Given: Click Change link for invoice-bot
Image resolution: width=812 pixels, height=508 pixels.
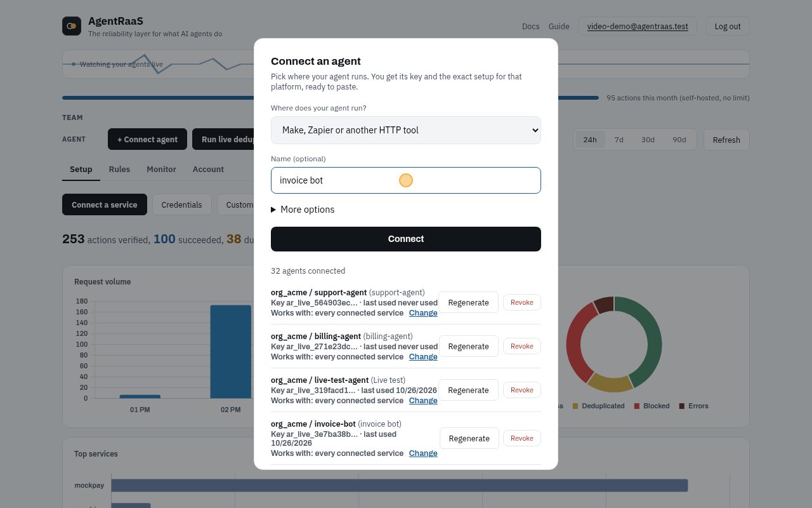Looking at the screenshot, I should tap(423, 453).
